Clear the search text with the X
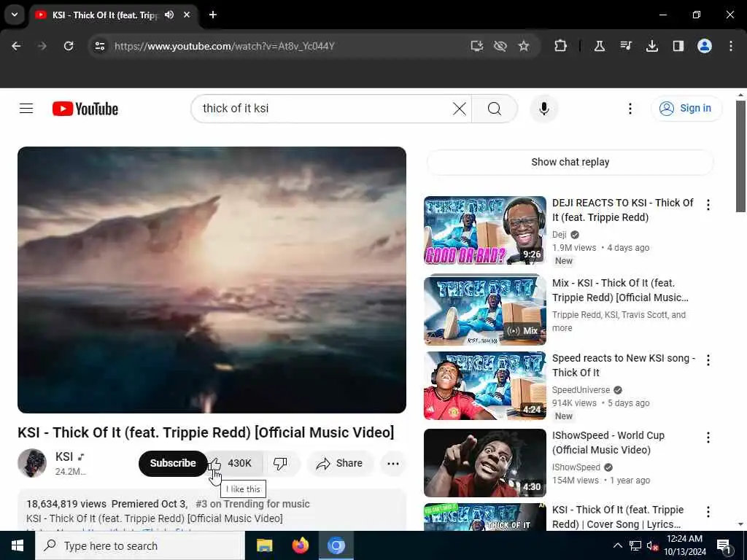 point(460,109)
